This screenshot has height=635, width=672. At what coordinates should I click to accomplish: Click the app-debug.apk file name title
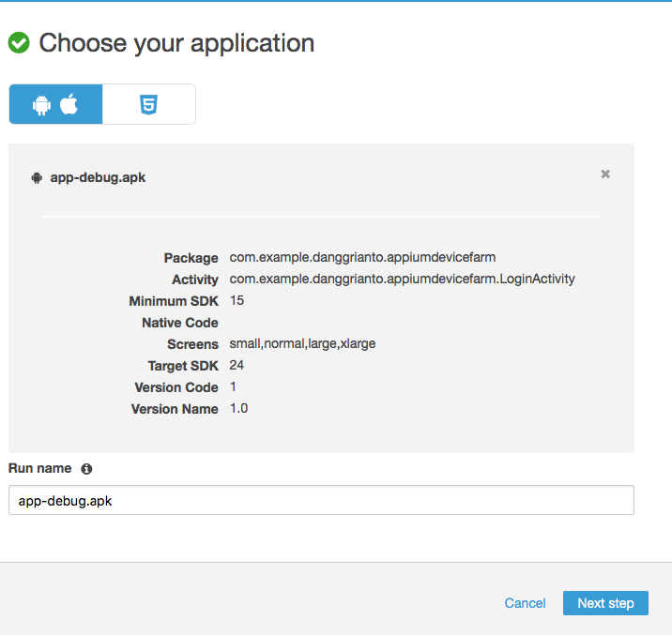98,177
